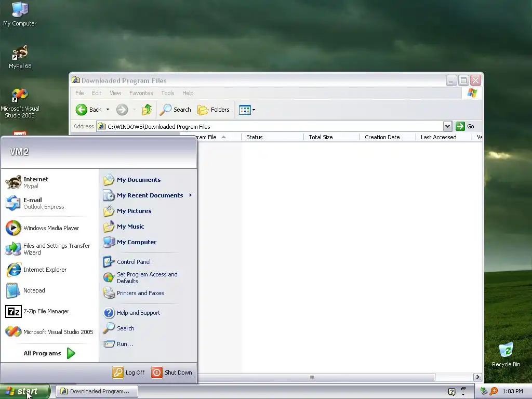Select My Computer desktop icon
532x399 pixels.
click(x=20, y=14)
